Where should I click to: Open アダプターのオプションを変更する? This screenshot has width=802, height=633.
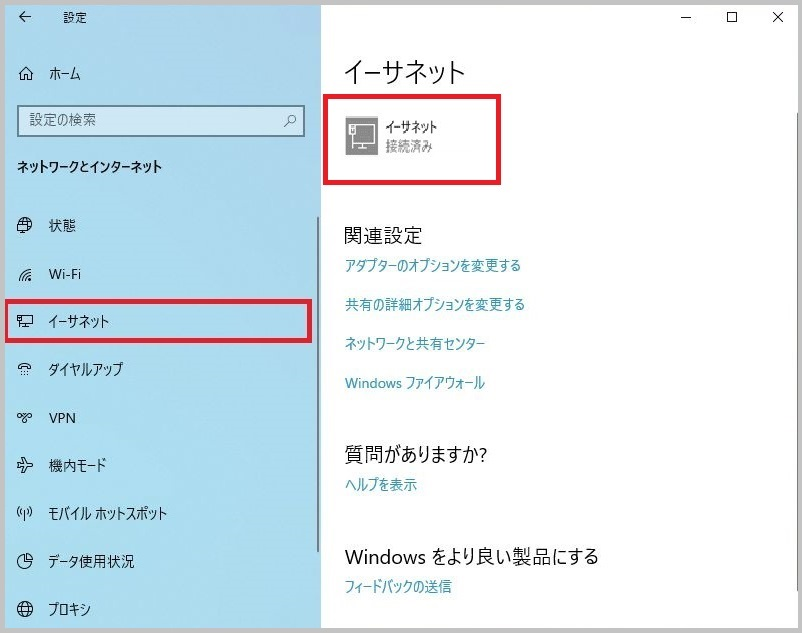(434, 266)
